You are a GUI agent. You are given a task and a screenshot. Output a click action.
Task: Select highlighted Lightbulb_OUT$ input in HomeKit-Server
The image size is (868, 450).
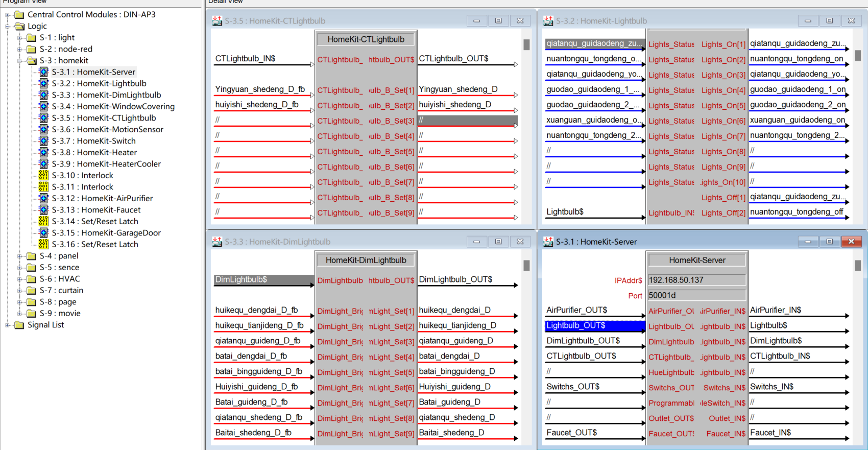(595, 325)
